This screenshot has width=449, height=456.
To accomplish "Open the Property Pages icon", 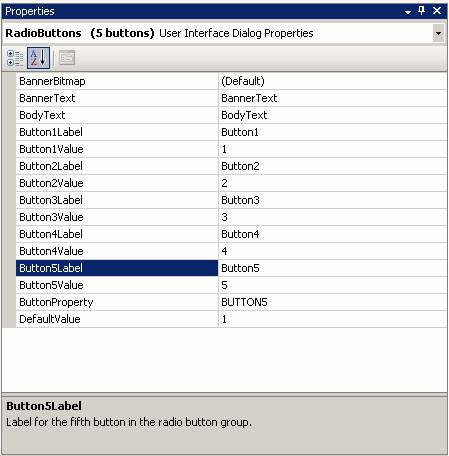I will point(67,58).
